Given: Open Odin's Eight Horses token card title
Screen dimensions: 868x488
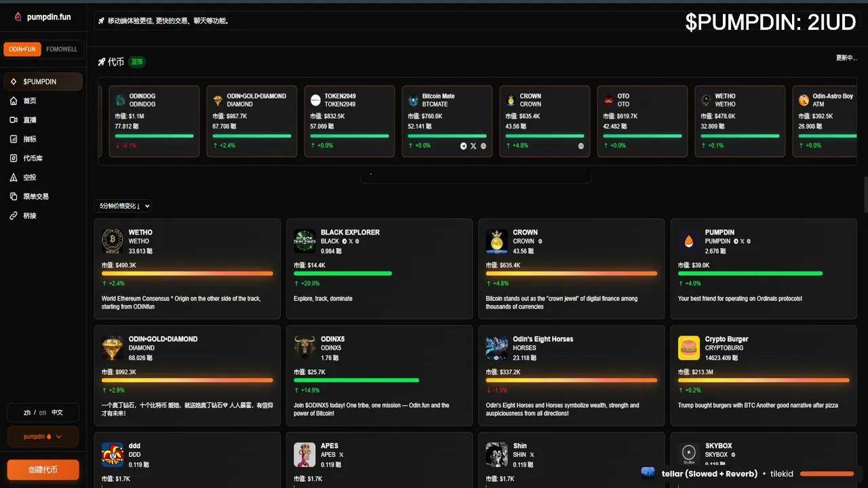Looking at the screenshot, I should pyautogui.click(x=543, y=339).
